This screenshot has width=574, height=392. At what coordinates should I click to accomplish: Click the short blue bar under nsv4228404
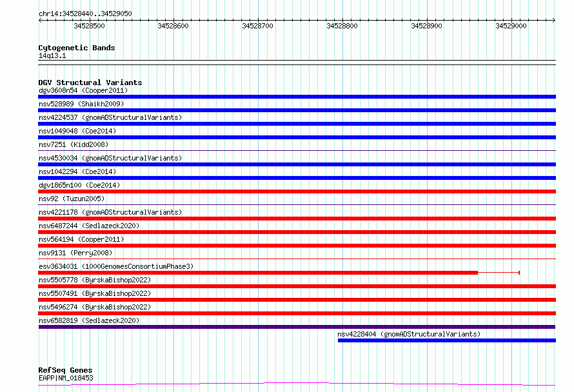(447, 340)
